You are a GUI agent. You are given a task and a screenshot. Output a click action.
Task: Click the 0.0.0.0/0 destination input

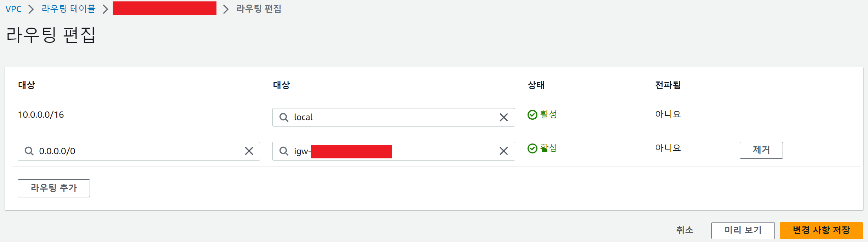pyautogui.click(x=139, y=151)
